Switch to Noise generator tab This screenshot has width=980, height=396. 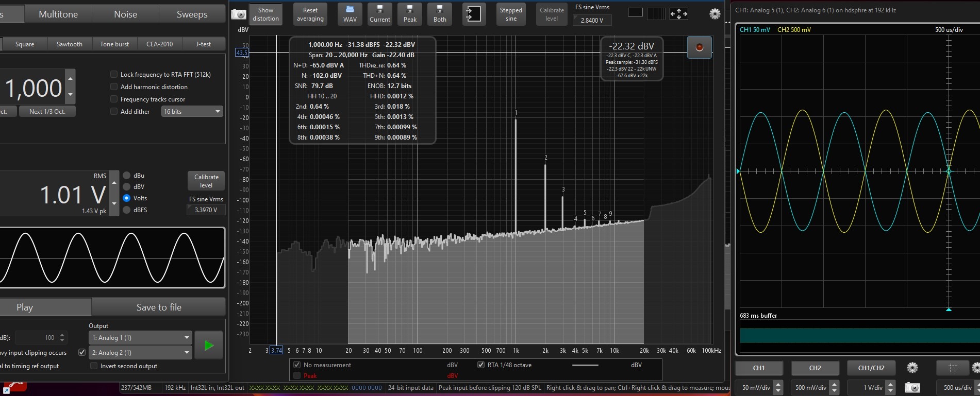[x=125, y=14]
